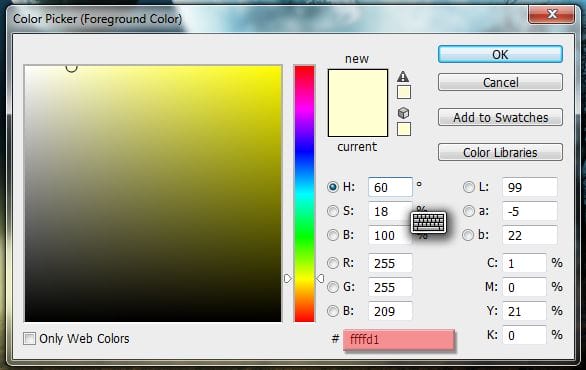The width and height of the screenshot is (586, 370).
Task: Select the G green radio button
Action: point(333,287)
